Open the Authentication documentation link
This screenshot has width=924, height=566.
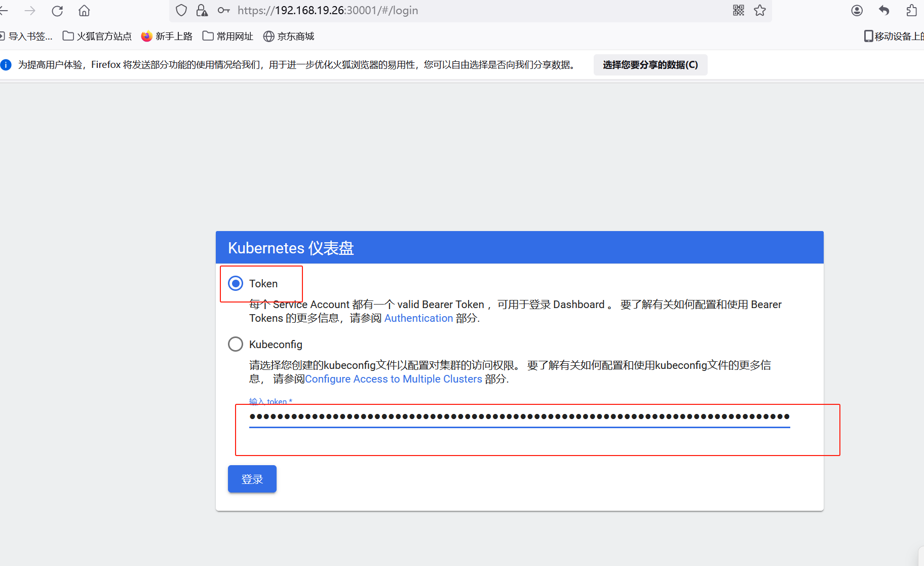pos(418,318)
